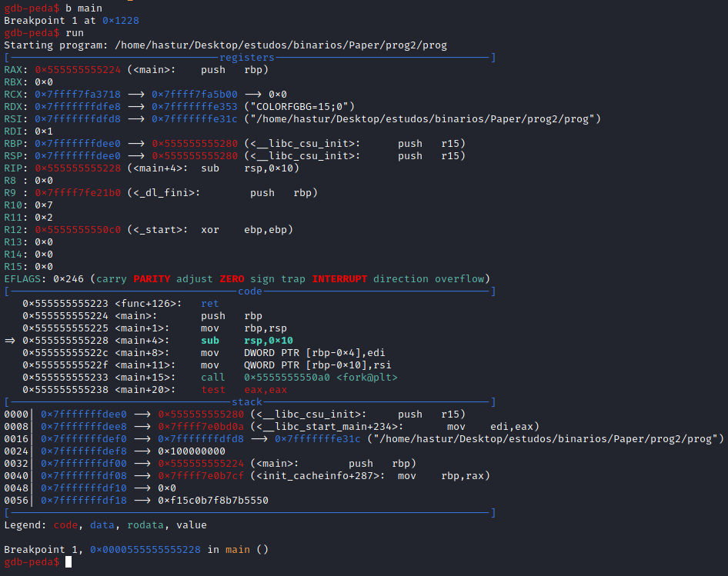Screen dimensions: 728x576
Task: Click the 'stack' section header
Action: (246, 402)
